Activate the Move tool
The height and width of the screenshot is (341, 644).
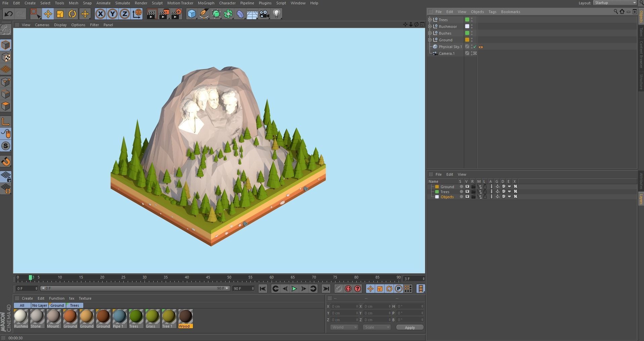click(48, 14)
